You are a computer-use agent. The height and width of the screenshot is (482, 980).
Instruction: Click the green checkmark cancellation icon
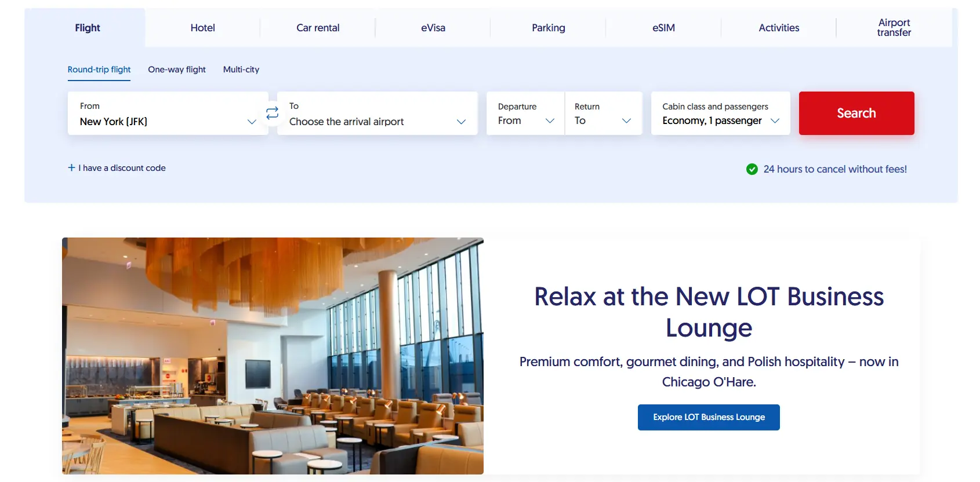pos(752,169)
